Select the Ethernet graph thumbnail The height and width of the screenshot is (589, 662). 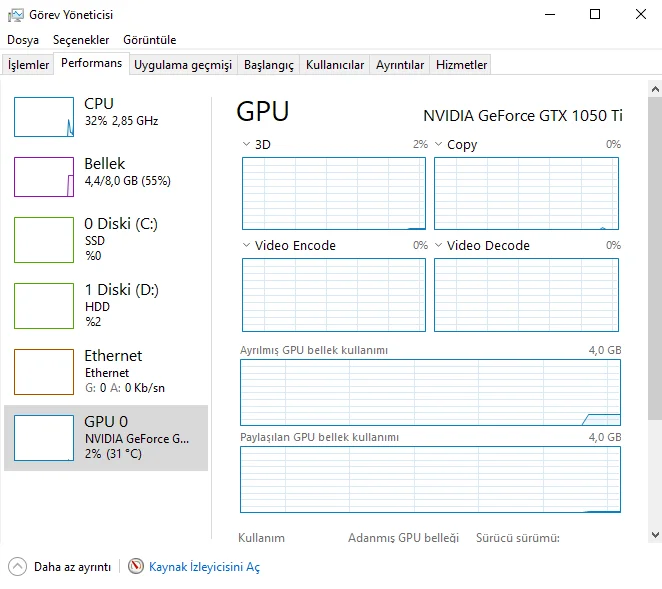pos(44,372)
